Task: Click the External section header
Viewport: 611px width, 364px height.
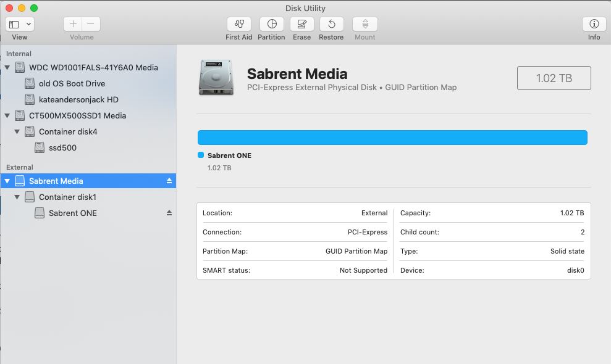Action: click(20, 167)
